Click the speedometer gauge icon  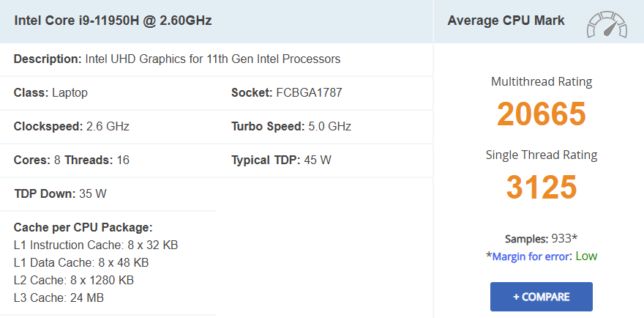[x=606, y=25]
